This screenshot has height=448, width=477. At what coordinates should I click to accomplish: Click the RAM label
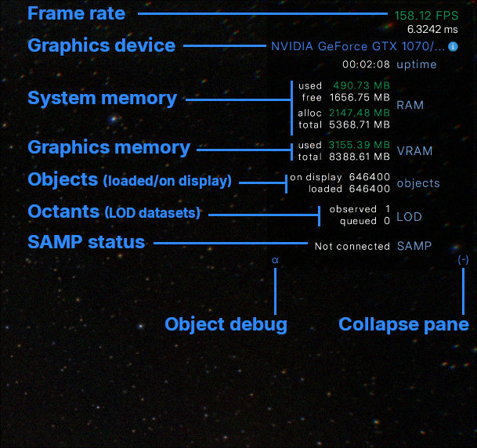tap(410, 104)
